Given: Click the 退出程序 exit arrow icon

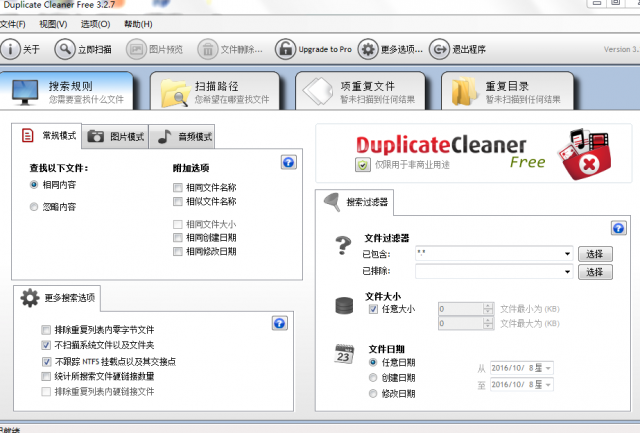Looking at the screenshot, I should (x=439, y=49).
